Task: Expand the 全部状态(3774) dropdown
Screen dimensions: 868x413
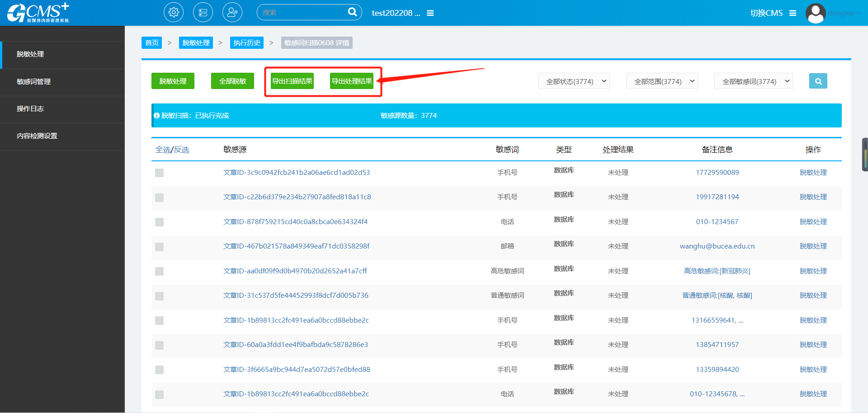Action: pos(574,81)
